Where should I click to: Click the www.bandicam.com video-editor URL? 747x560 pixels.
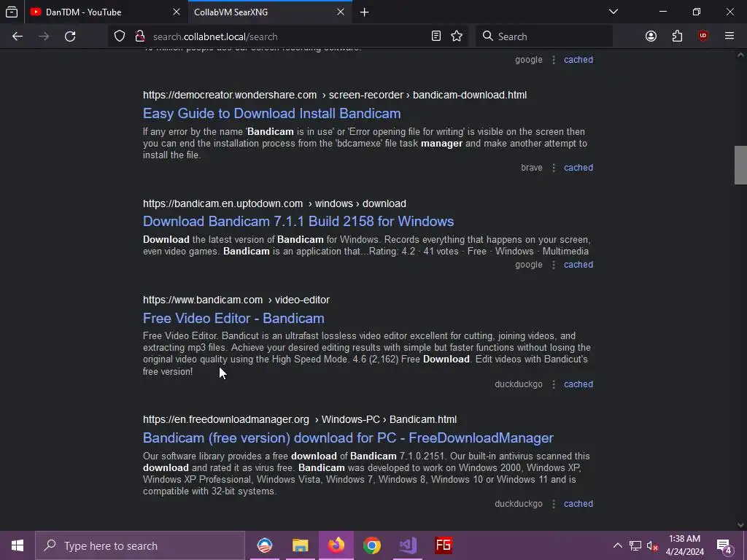(x=236, y=300)
